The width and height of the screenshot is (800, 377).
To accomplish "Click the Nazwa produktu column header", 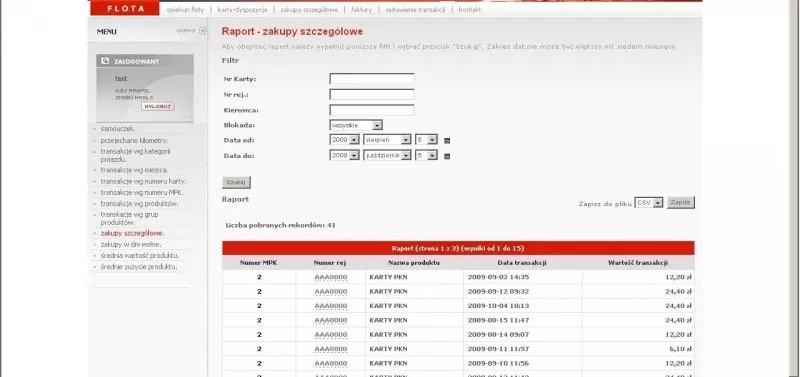I will pyautogui.click(x=414, y=263).
